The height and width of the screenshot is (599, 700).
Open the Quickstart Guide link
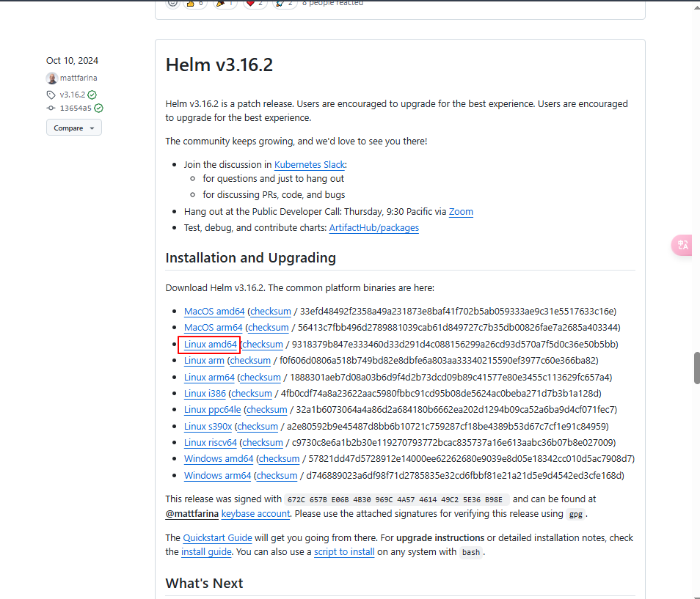(x=217, y=538)
